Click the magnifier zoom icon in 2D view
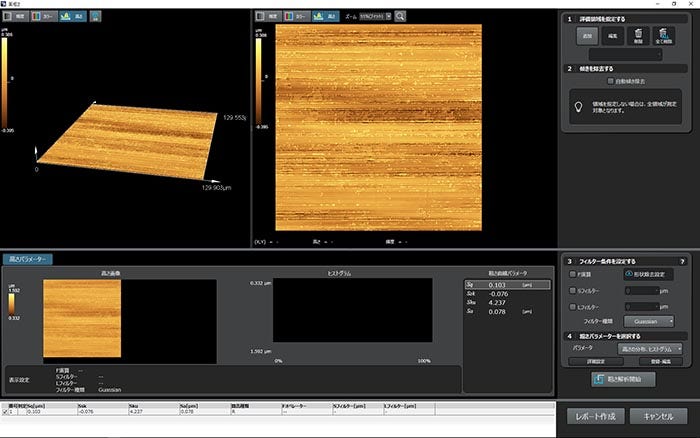The height and width of the screenshot is (438, 700). click(x=400, y=17)
